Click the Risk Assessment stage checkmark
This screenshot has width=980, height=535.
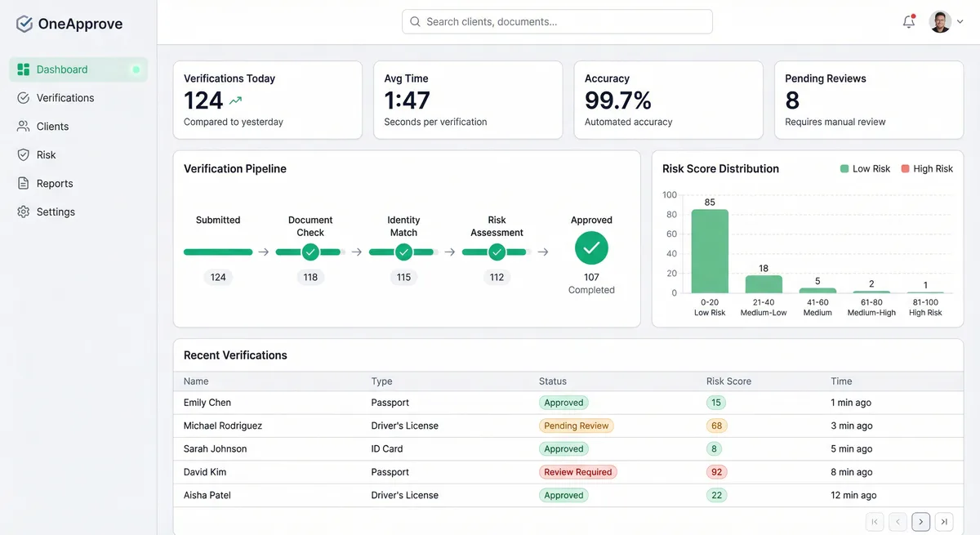point(495,252)
